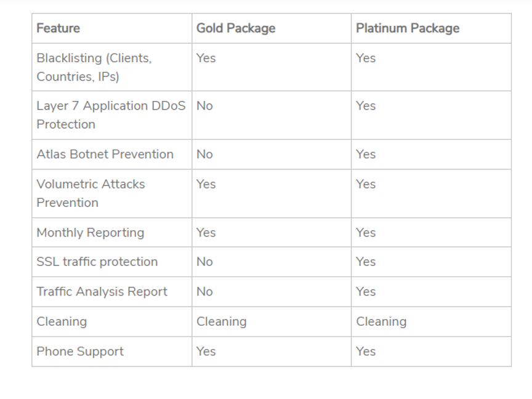Viewport: 532px width, 399px height.
Task: Select Gold Package value for SSL traffic protection
Action: (205, 262)
